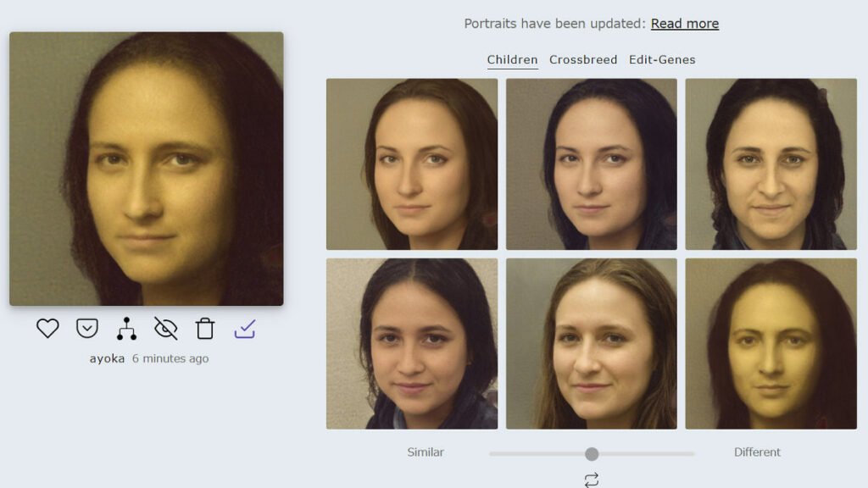Screen dimensions: 868x488
Task: Select the bottom-middle light-brown-haired child portrait
Action: [592, 344]
